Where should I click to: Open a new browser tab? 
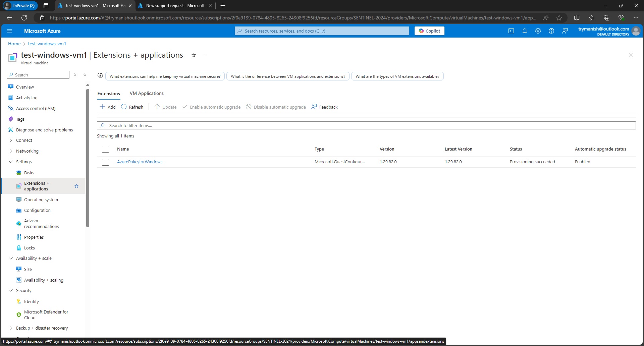(x=223, y=6)
